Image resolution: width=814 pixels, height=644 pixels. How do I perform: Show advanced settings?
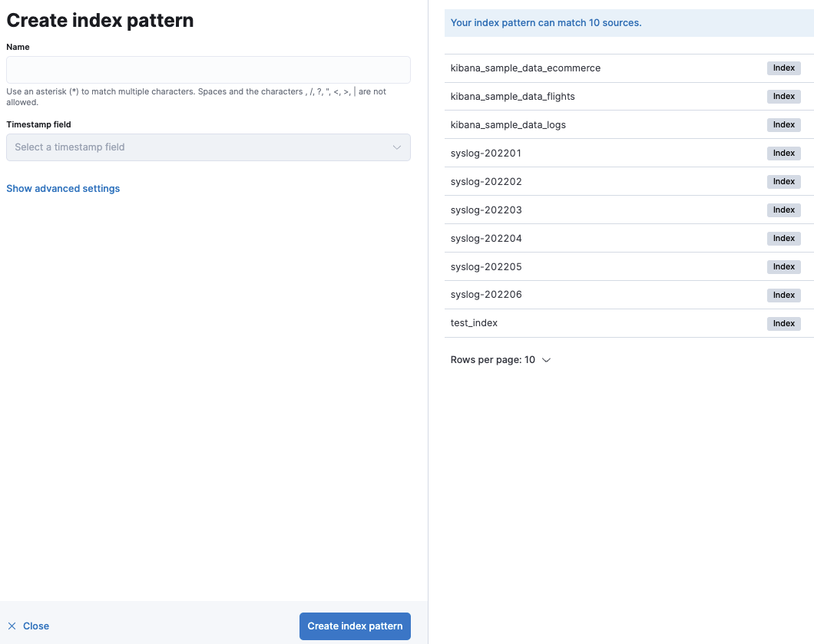pos(63,188)
